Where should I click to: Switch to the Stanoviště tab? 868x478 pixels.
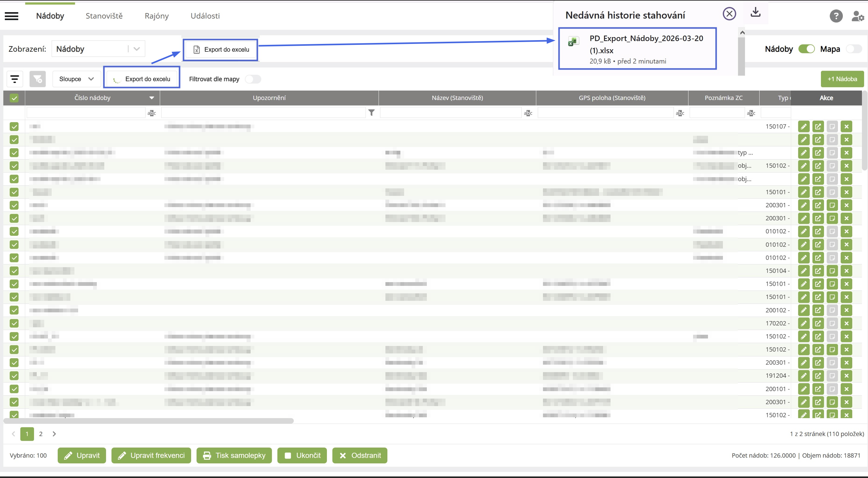click(x=104, y=16)
